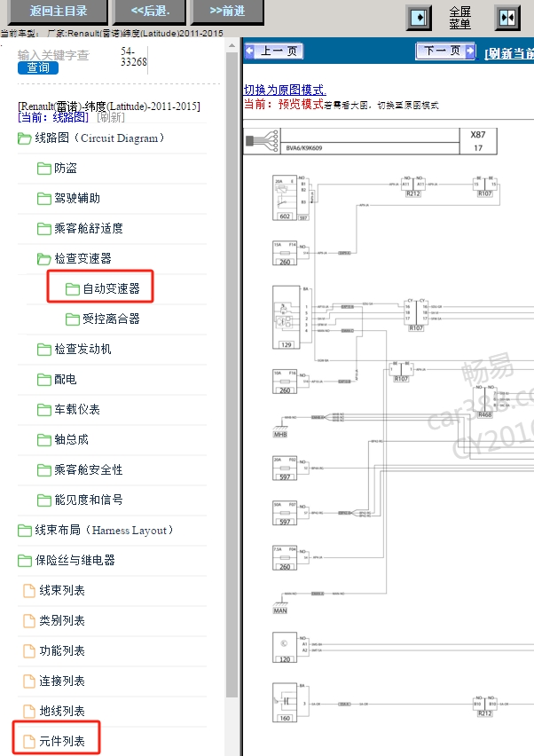This screenshot has height=756, width=534.
Task: Click the sidebar vertical scrollbar track
Action: click(x=232, y=376)
